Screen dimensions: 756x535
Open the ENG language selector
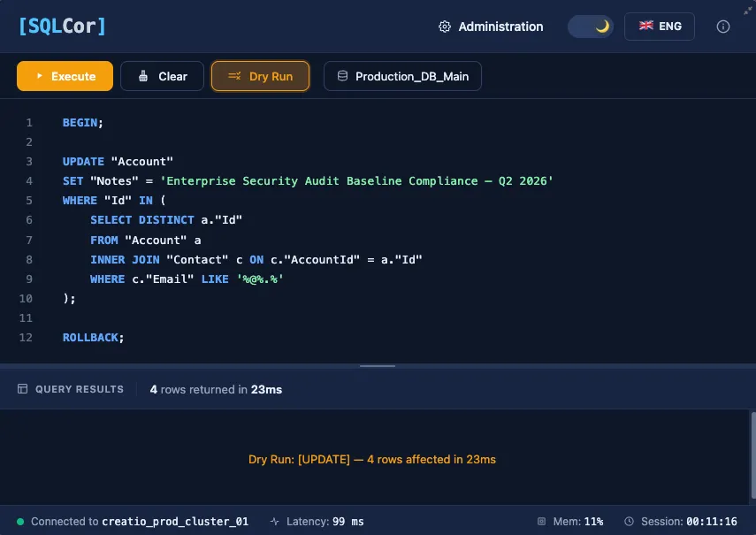click(x=659, y=27)
